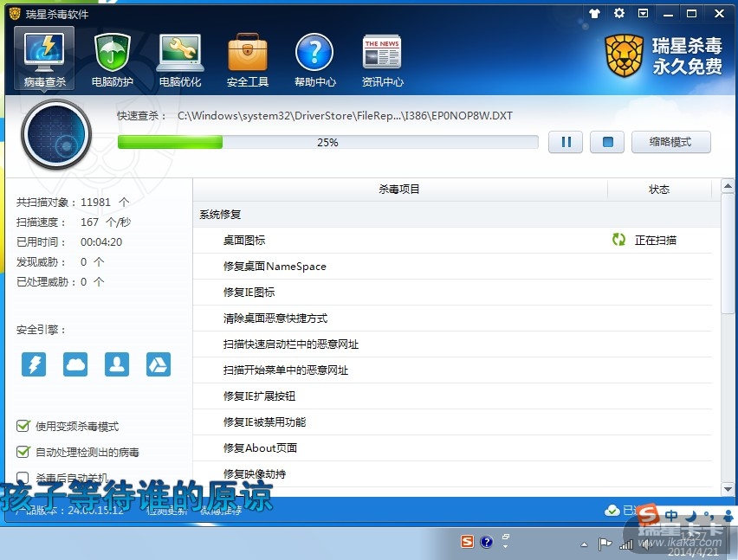Image resolution: width=738 pixels, height=560 pixels.
Task: Close the Rising antivirus window
Action: coord(719,13)
